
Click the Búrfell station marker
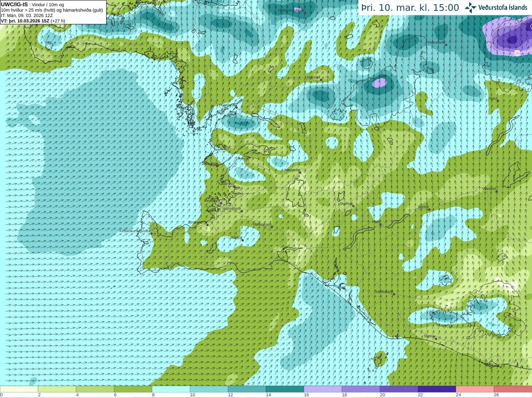point(429,209)
